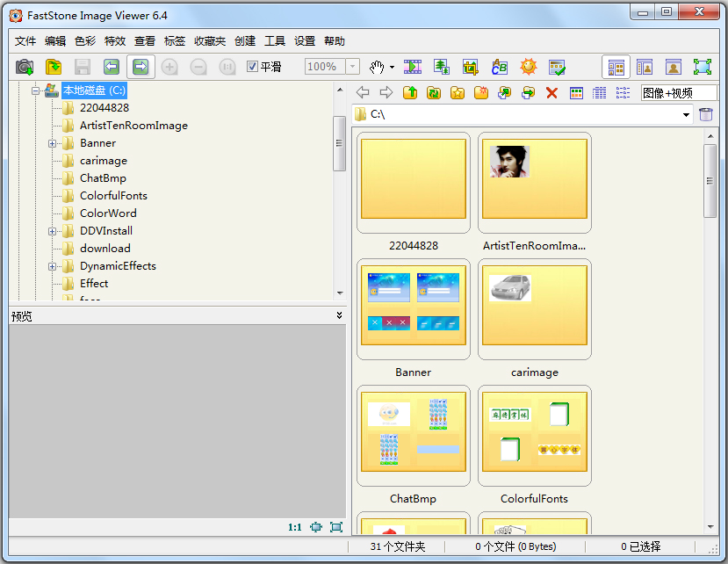This screenshot has width=728, height=564.
Task: Collapse the 预览 preview panel chevron
Action: (x=339, y=315)
